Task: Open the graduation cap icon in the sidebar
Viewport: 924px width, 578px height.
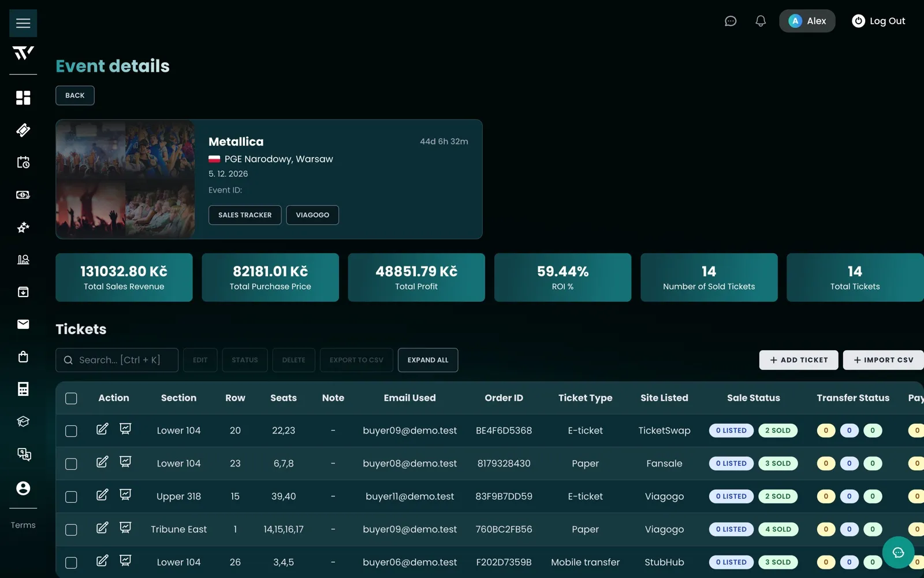Action: tap(23, 421)
